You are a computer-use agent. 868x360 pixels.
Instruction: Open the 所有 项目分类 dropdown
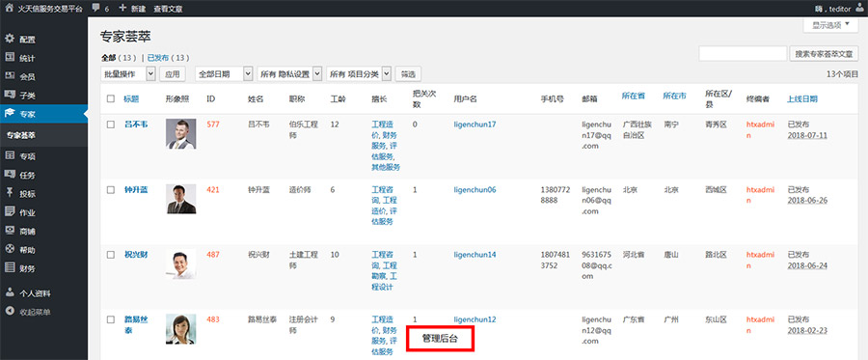pos(360,73)
